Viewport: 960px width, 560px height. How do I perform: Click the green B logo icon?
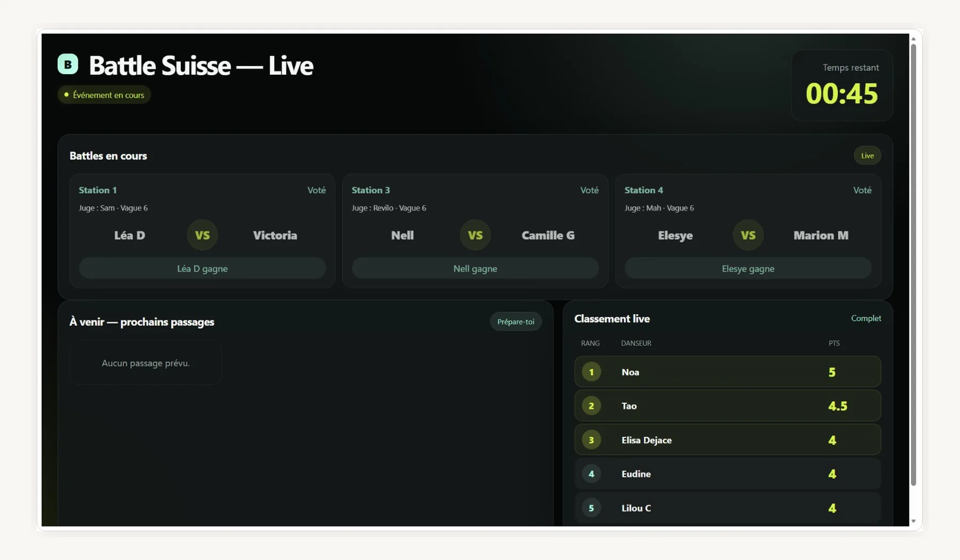68,65
